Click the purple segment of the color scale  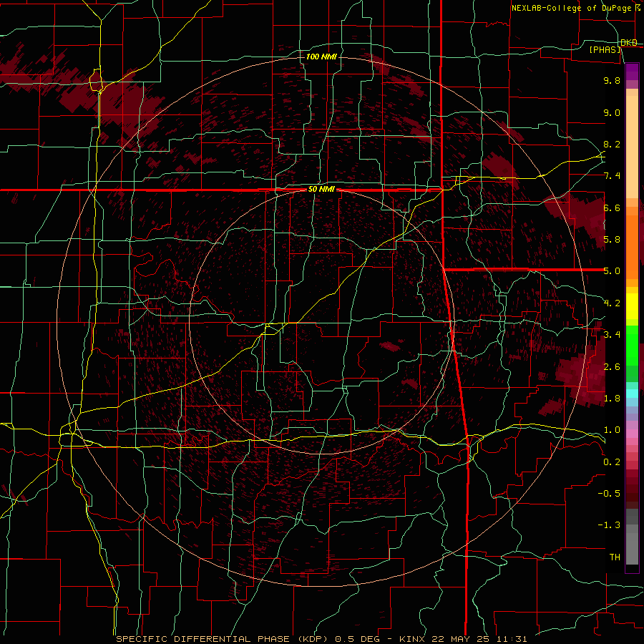pos(632,72)
